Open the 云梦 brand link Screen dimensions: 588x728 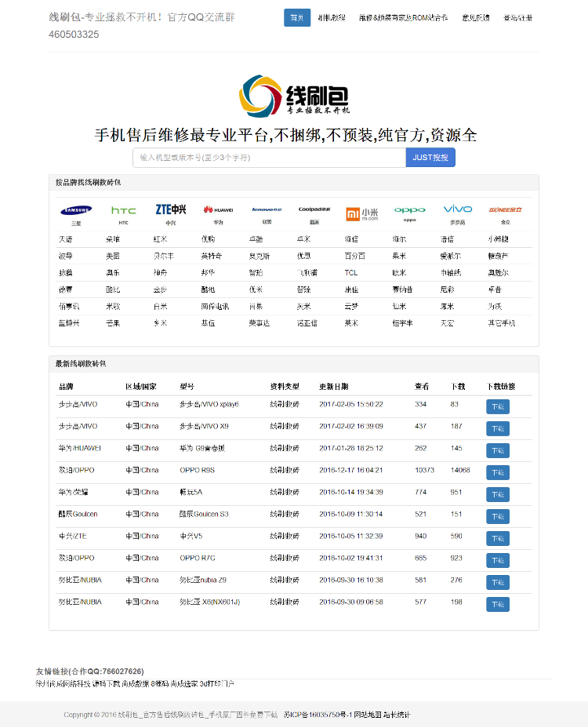tap(351, 306)
